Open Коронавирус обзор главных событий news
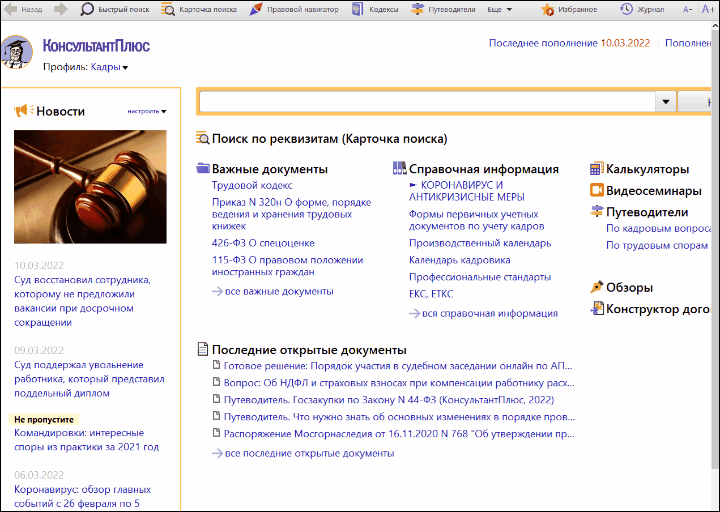This screenshot has height=512, width=720. (83, 496)
